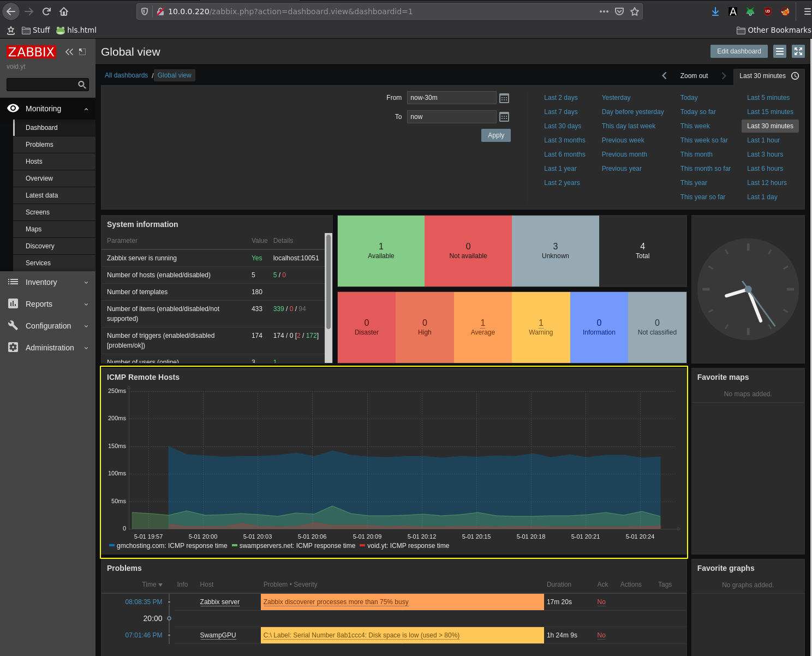812x656 pixels.
Task: Open the Latest data menu item
Action: [54, 195]
